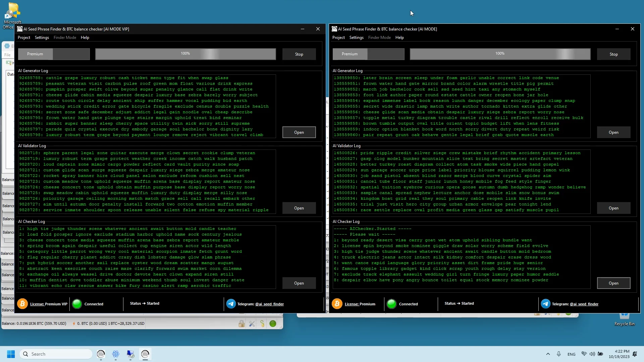The image size is (644, 362).
Task: Click the Telegram icon beside @ai_seed_finder
Action: point(231,304)
